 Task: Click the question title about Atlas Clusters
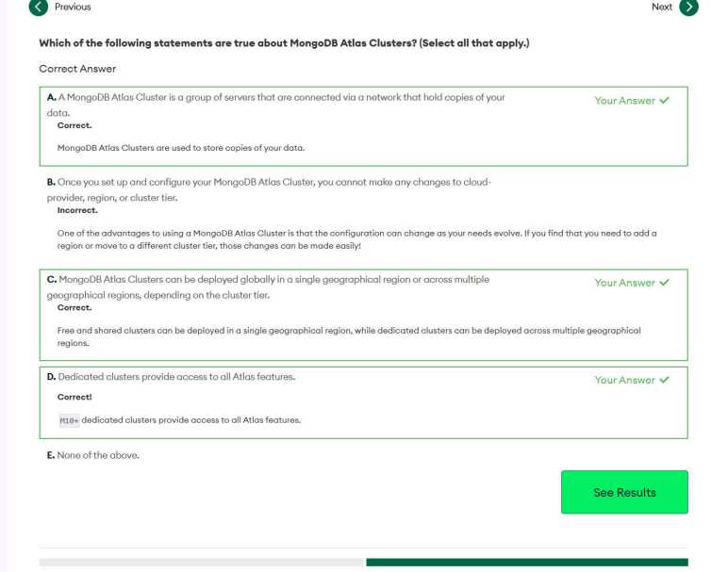pos(284,43)
